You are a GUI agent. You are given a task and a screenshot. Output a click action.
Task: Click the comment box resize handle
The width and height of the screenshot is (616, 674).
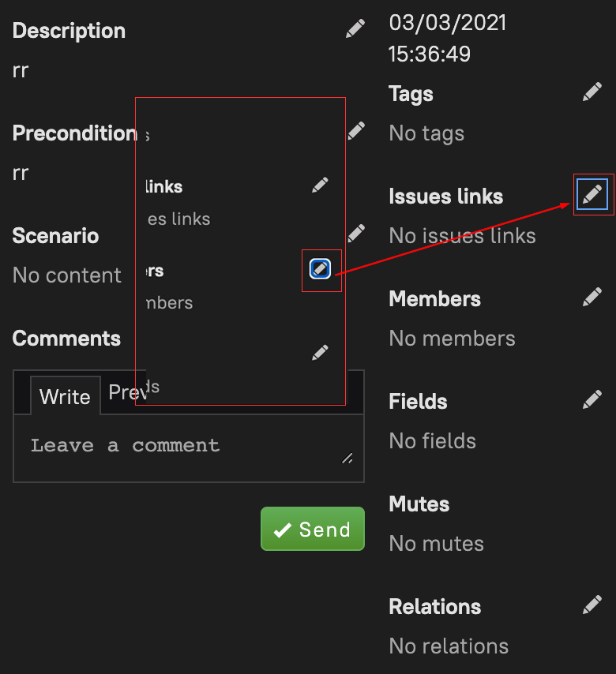(347, 458)
